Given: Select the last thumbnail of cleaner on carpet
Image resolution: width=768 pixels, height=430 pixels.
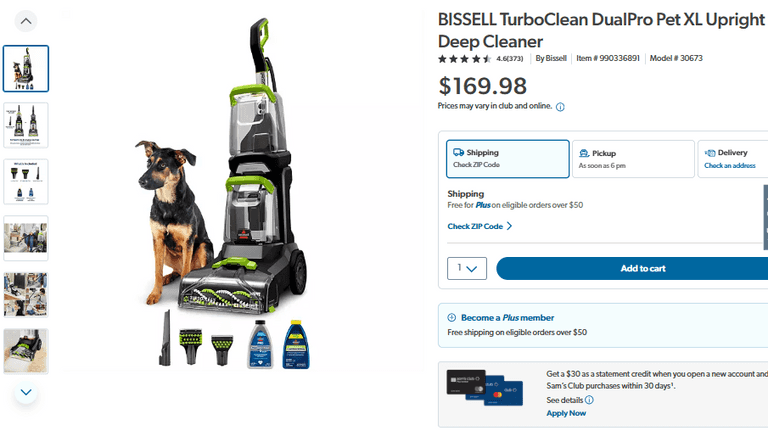Looking at the screenshot, I should 26,351.
